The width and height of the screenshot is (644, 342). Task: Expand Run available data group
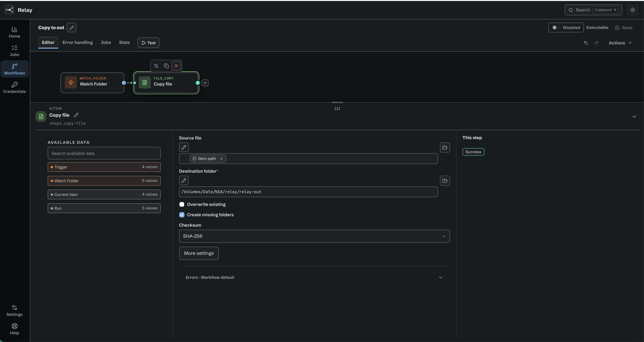(104, 208)
